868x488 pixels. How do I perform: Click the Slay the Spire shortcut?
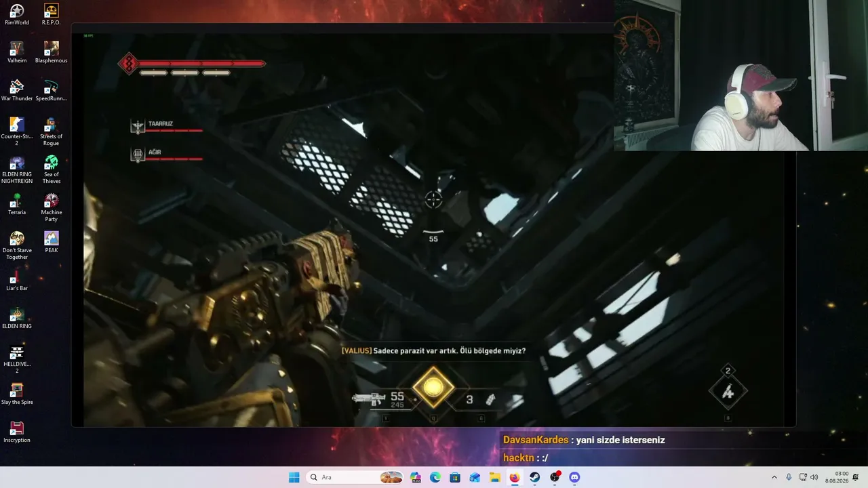pos(17,394)
